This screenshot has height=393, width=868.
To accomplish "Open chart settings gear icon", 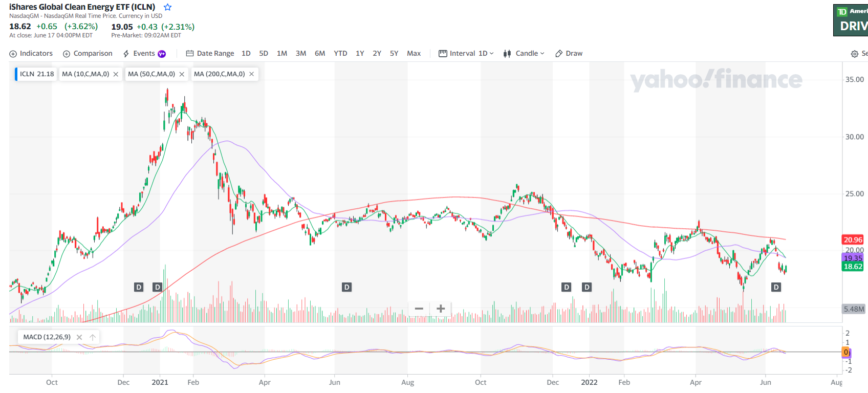I will (854, 54).
